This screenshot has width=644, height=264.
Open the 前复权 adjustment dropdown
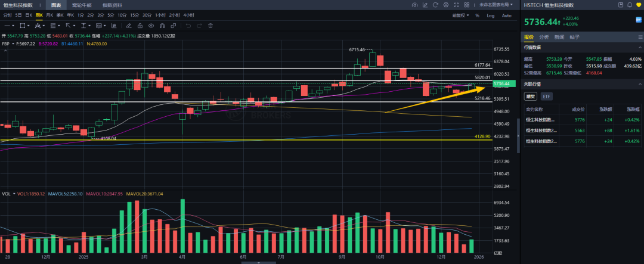click(461, 15)
